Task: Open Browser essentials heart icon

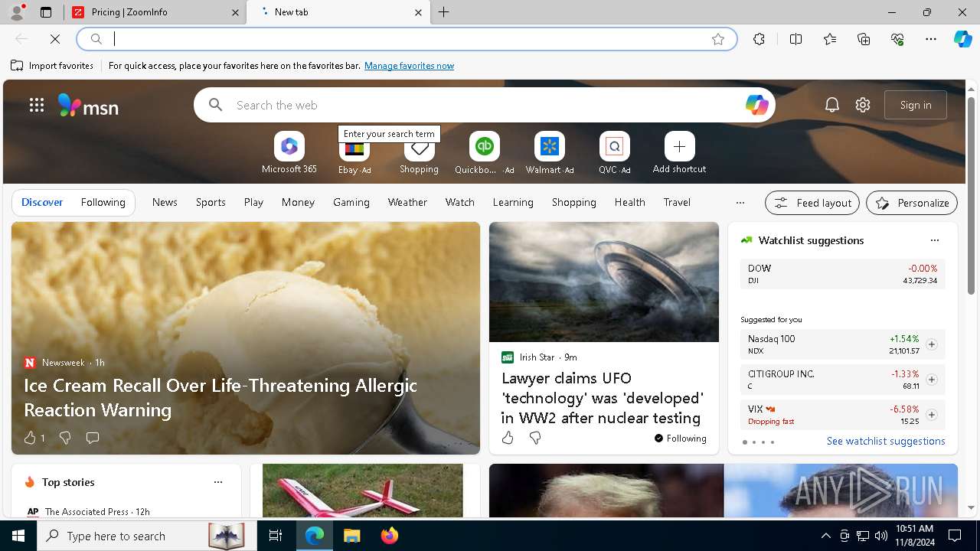Action: click(x=897, y=39)
